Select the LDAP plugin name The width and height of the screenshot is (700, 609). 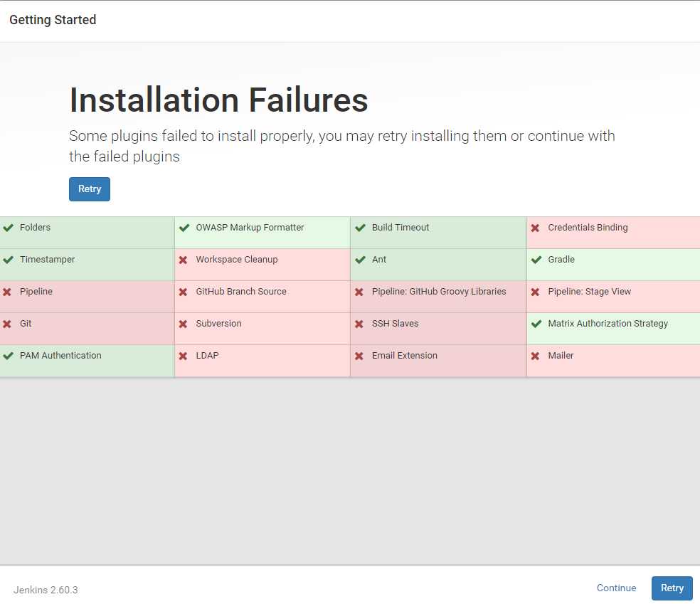coord(207,356)
